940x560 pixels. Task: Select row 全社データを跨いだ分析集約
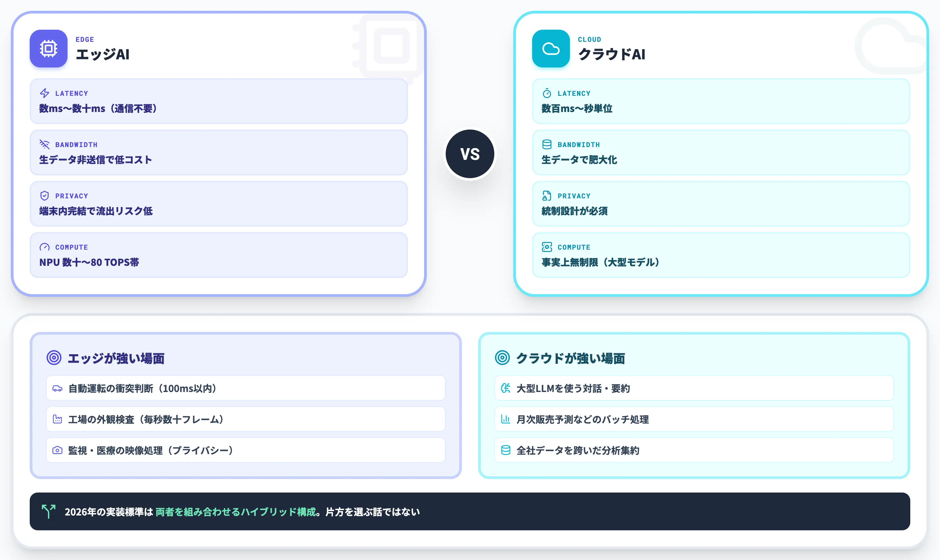pyautogui.click(x=694, y=450)
